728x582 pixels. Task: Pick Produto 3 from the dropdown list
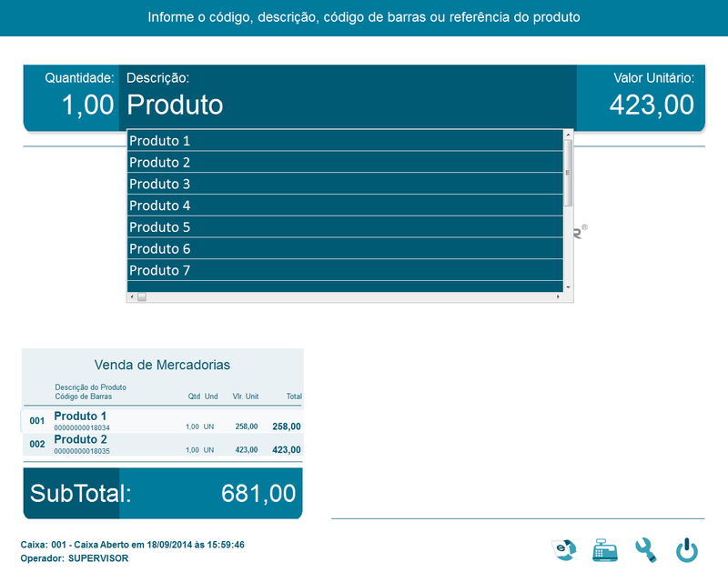click(x=344, y=184)
